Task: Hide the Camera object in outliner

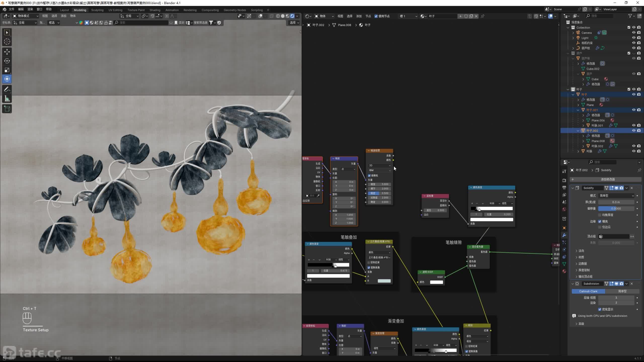Action: 634,33
